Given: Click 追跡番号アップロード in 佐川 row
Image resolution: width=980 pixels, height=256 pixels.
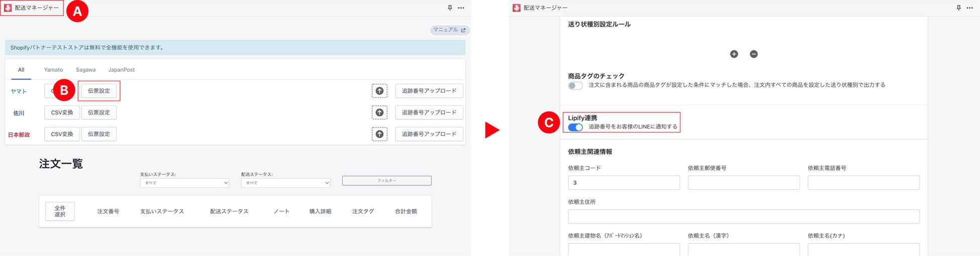Looking at the screenshot, I should click(x=429, y=112).
